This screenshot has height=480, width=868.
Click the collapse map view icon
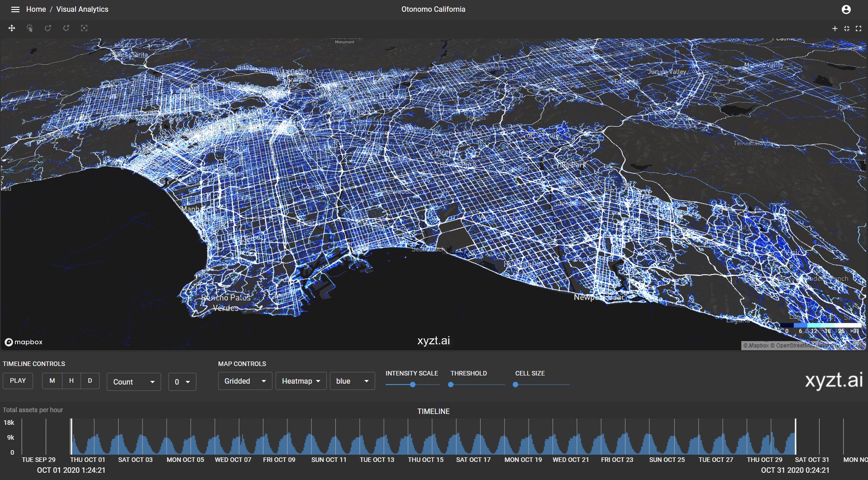847,29
